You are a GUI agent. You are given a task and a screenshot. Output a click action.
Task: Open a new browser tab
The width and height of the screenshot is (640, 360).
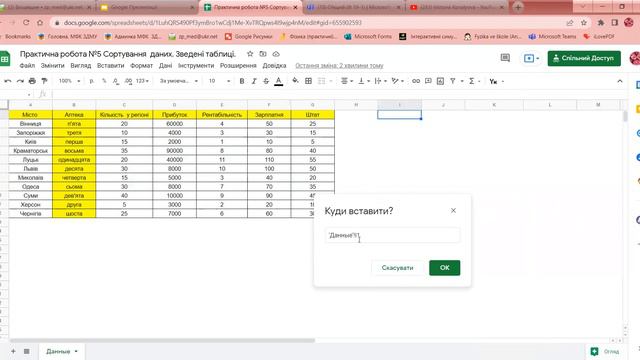click(518, 7)
